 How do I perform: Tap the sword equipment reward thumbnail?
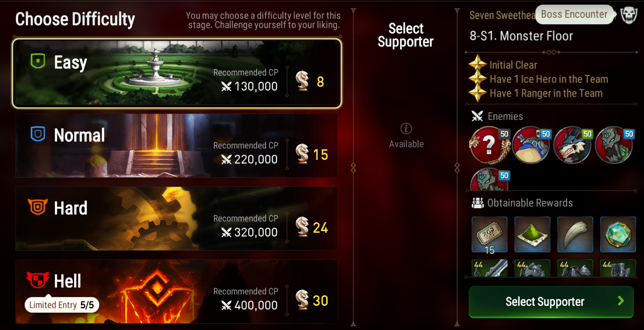coord(489,268)
